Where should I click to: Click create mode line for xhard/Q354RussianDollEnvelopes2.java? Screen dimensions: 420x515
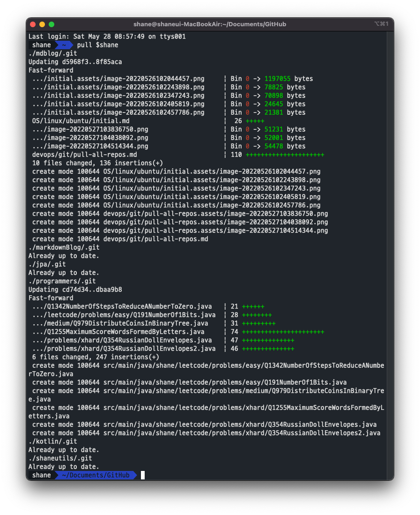pyautogui.click(x=206, y=433)
